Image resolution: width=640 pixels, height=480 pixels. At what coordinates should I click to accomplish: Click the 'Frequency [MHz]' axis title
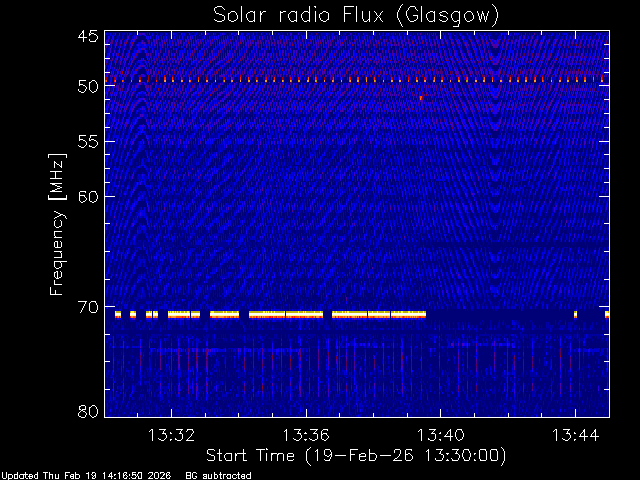(57, 224)
